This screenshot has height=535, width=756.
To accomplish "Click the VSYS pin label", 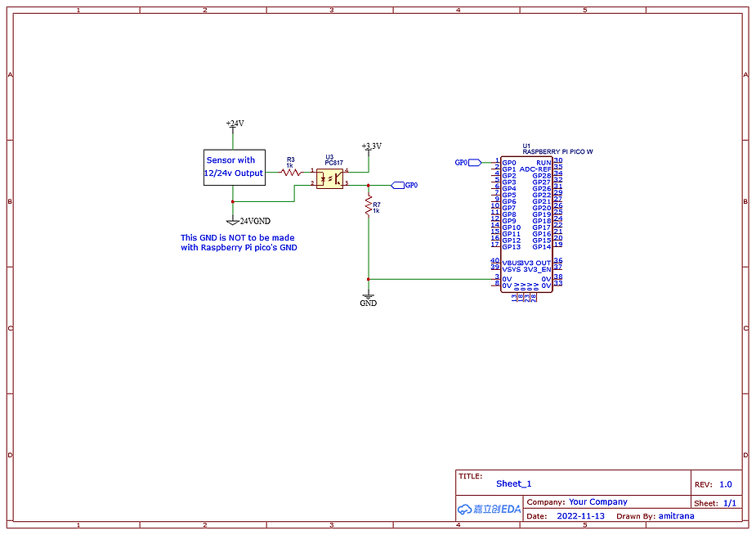I will 512,270.
